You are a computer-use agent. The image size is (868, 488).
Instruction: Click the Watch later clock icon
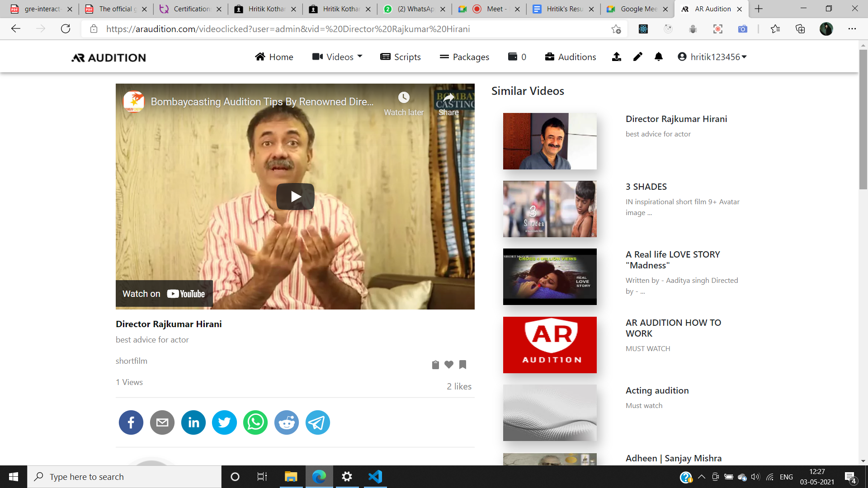404,98
